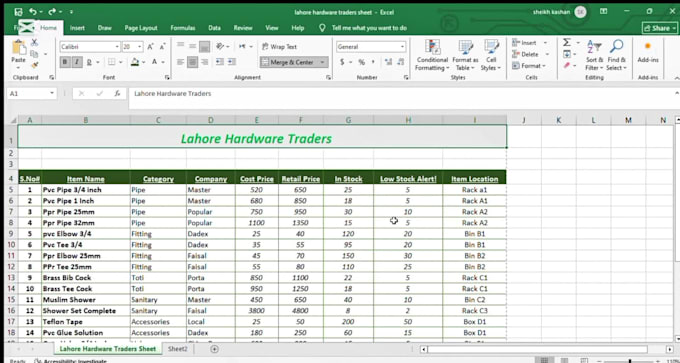Image resolution: width=680 pixels, height=363 pixels.
Task: Click the Decrease Decimal icon
Action: point(401,62)
